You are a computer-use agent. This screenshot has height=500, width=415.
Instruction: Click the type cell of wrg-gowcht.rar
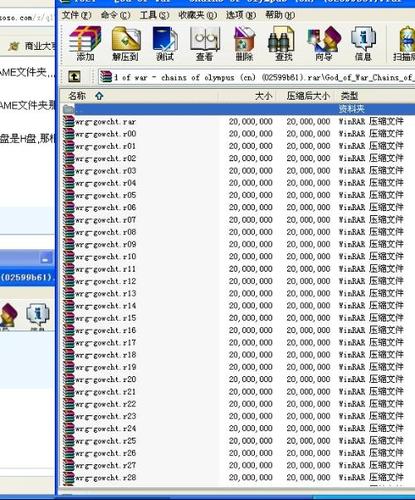(371, 121)
